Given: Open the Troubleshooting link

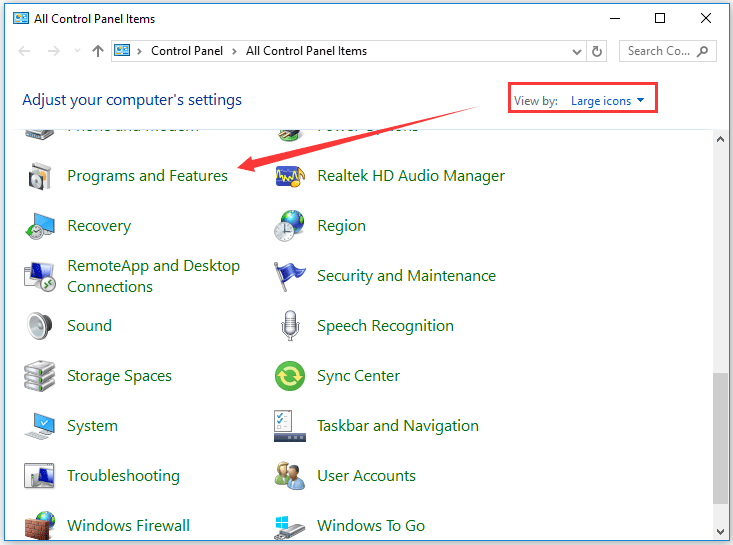Looking at the screenshot, I should pos(123,476).
